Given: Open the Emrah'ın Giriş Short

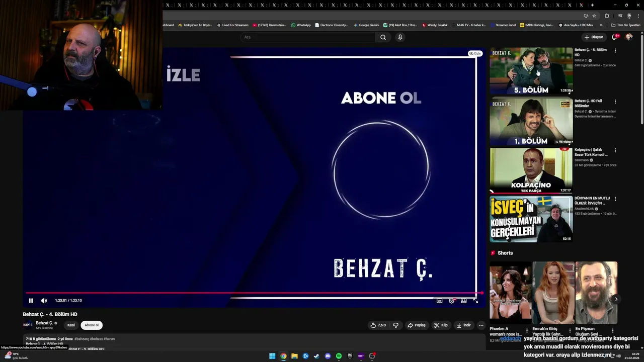Looking at the screenshot, I should point(553,293).
